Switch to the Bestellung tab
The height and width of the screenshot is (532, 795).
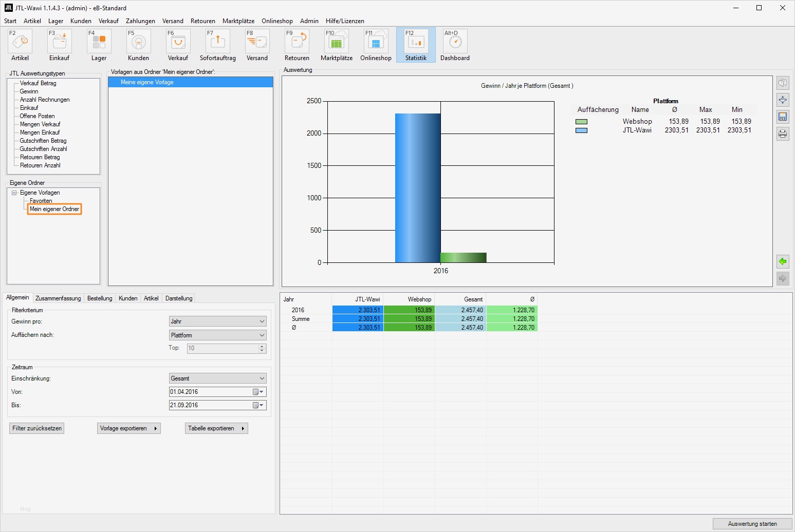(100, 298)
